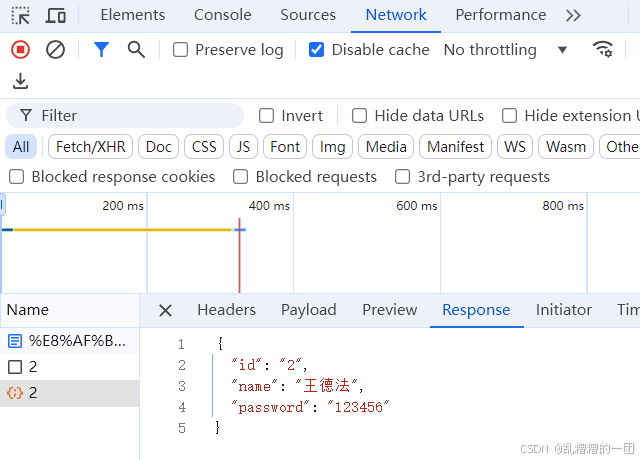Toggle the blue filter funnel icon
The height and width of the screenshot is (460, 640).
pyautogui.click(x=101, y=50)
